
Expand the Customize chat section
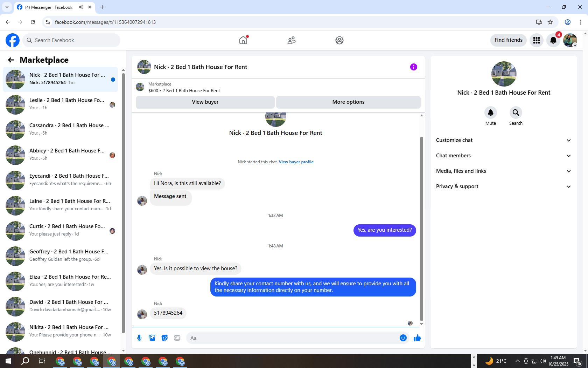[504, 140]
